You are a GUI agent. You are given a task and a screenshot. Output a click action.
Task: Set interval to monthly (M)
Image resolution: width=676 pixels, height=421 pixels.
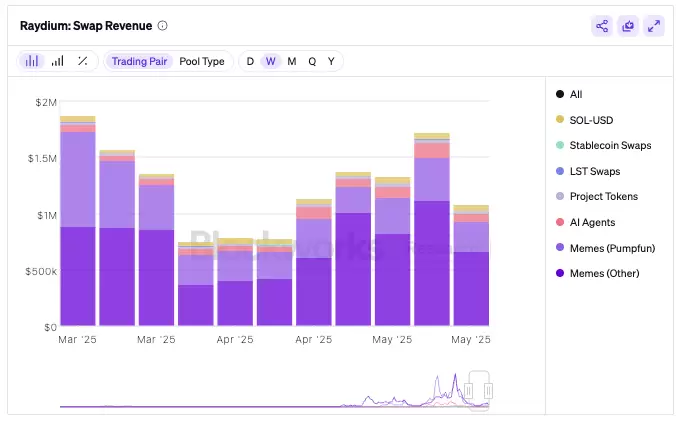292,61
